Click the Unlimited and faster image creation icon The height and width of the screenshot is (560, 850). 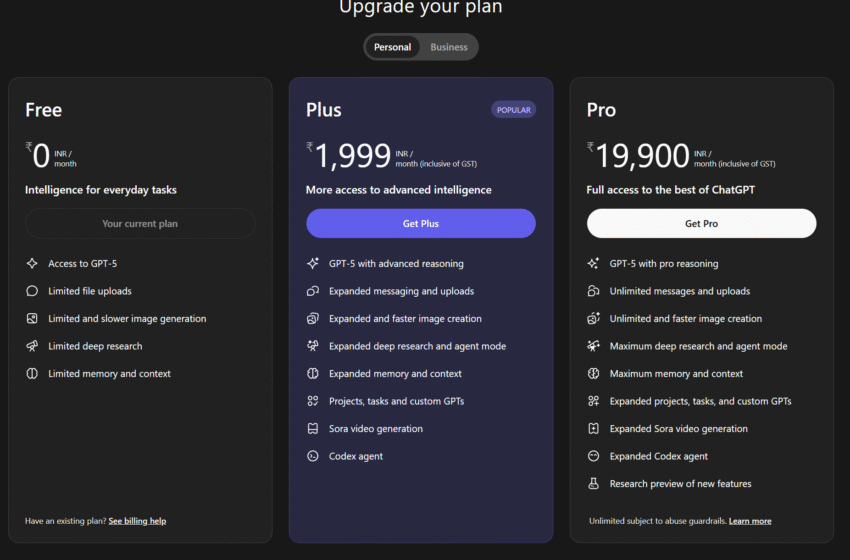tap(594, 319)
